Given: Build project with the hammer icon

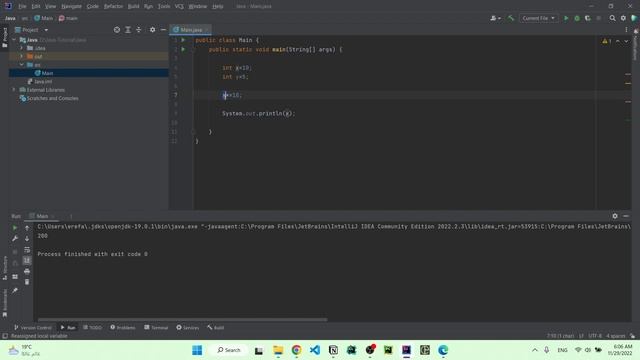Looking at the screenshot, I should pyautogui.click(x=511, y=18).
